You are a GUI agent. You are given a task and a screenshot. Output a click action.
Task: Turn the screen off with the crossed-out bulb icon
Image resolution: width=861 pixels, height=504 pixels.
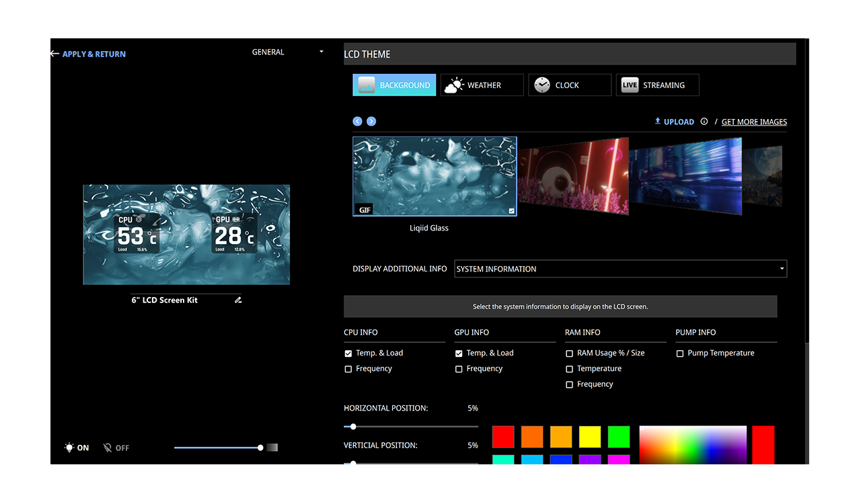[108, 448]
